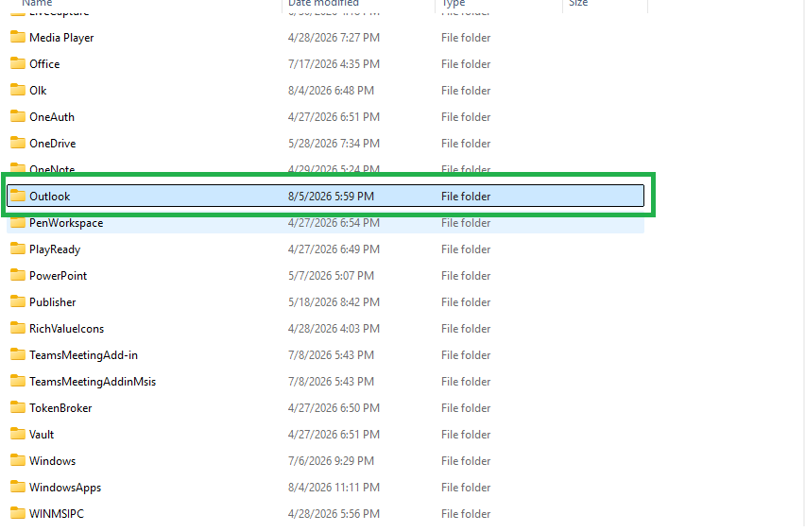Click the date 5/18/2026 8:42 PM
Screen dimensions: 805x532
334,302
